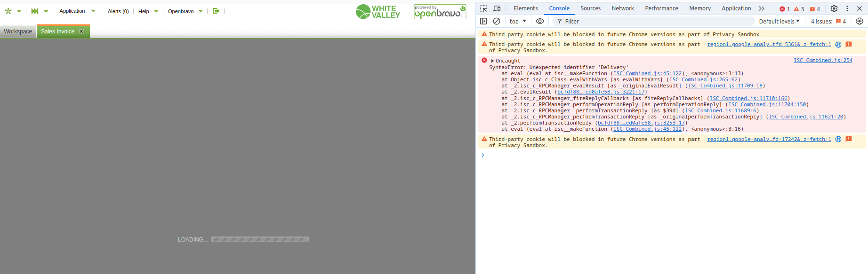Open the Default levels dropdown
Screen dimensions: 868x274
point(779,21)
